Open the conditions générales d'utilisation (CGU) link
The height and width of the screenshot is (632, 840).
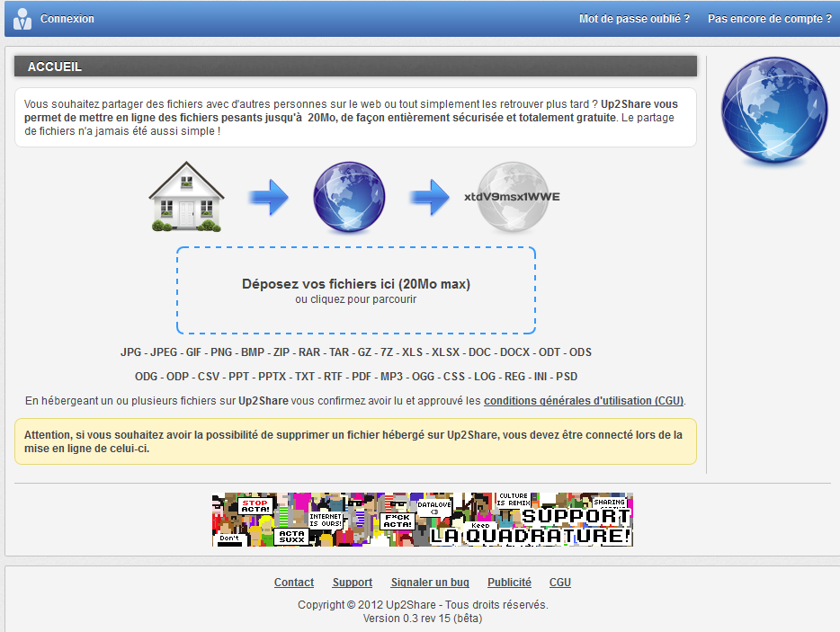585,400
